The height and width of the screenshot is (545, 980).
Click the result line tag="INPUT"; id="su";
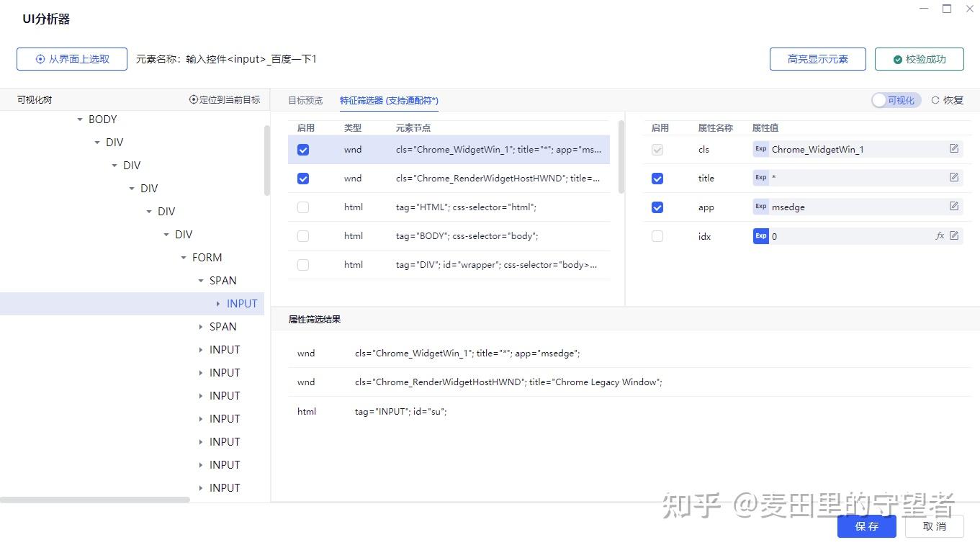point(400,412)
